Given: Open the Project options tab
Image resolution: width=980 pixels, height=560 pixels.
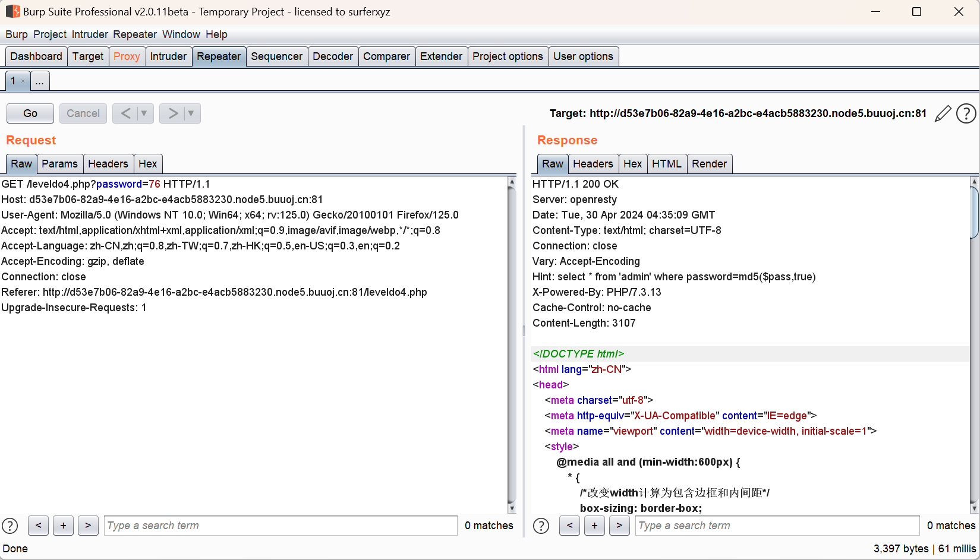Looking at the screenshot, I should (508, 56).
